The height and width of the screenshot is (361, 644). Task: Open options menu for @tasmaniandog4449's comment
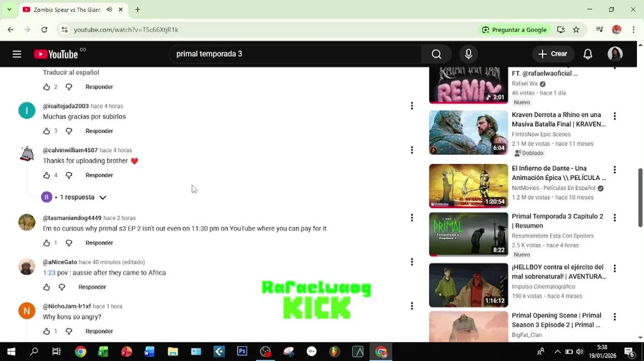click(412, 218)
